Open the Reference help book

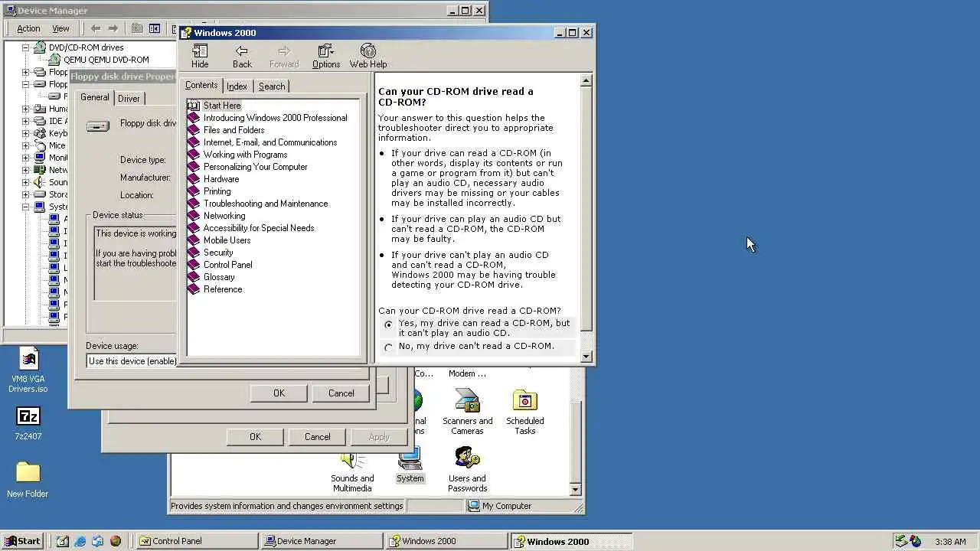[223, 289]
